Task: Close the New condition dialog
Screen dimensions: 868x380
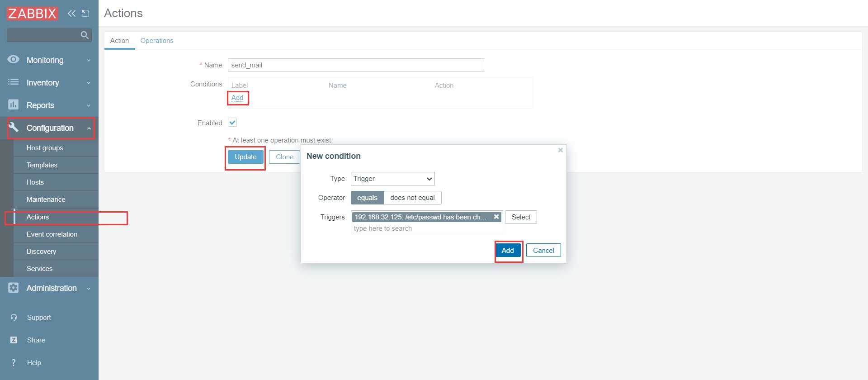Action: point(561,150)
